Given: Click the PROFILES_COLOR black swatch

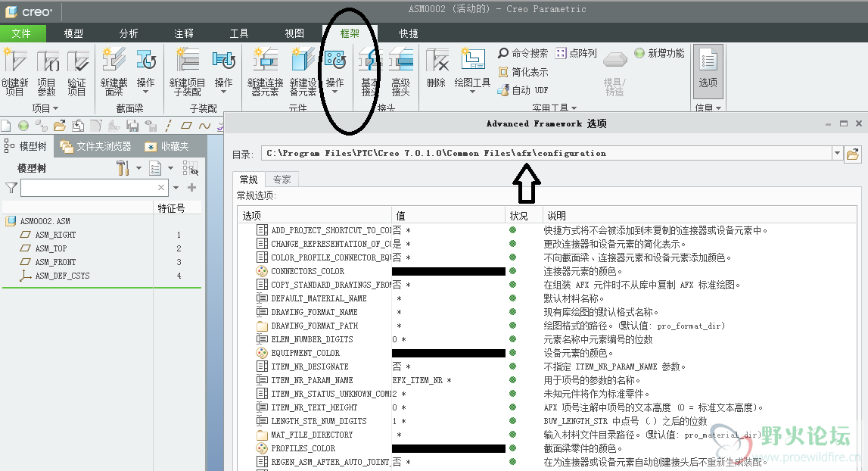Looking at the screenshot, I should point(449,448).
